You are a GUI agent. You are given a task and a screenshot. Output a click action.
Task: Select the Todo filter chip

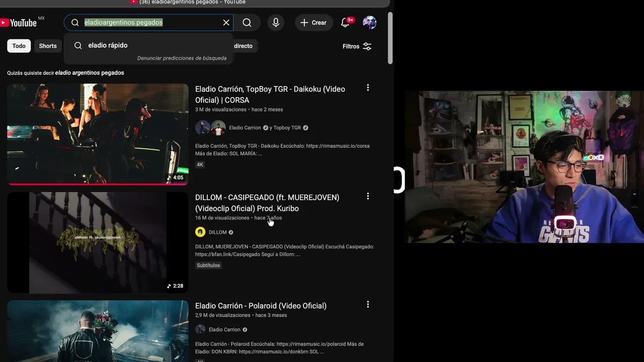[x=19, y=46]
